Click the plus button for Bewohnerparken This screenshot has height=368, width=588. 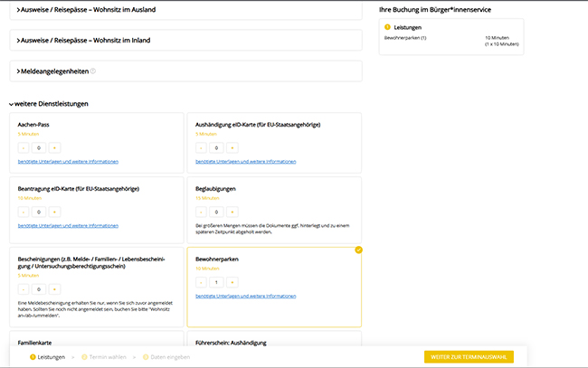coord(231,282)
